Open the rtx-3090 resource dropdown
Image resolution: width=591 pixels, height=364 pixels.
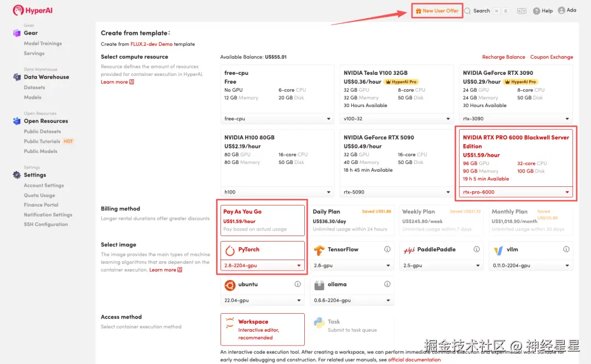(x=515, y=119)
